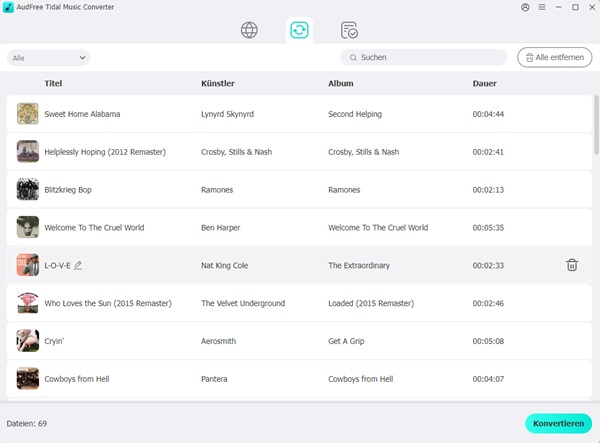Open the hamburger menu icon

542,7
